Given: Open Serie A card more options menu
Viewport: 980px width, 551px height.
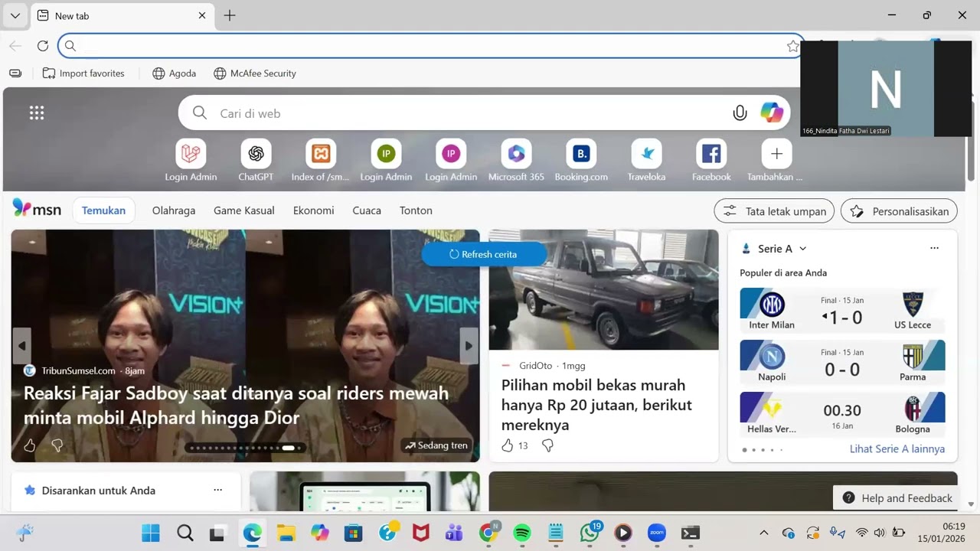Looking at the screenshot, I should pos(934,248).
